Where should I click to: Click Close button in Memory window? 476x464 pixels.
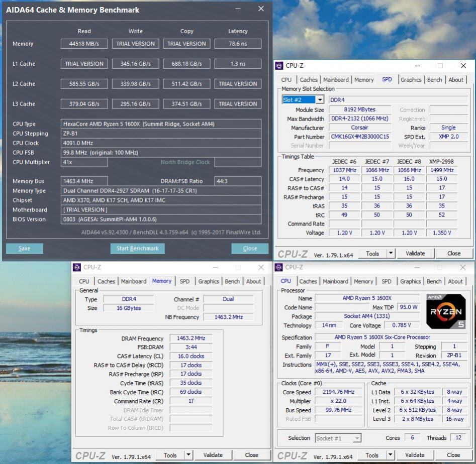(x=251, y=455)
